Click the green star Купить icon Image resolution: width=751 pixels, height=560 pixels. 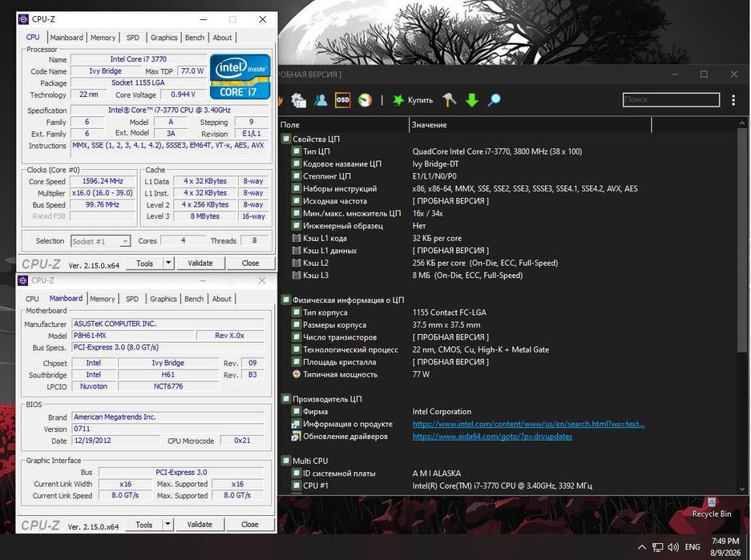(x=398, y=100)
